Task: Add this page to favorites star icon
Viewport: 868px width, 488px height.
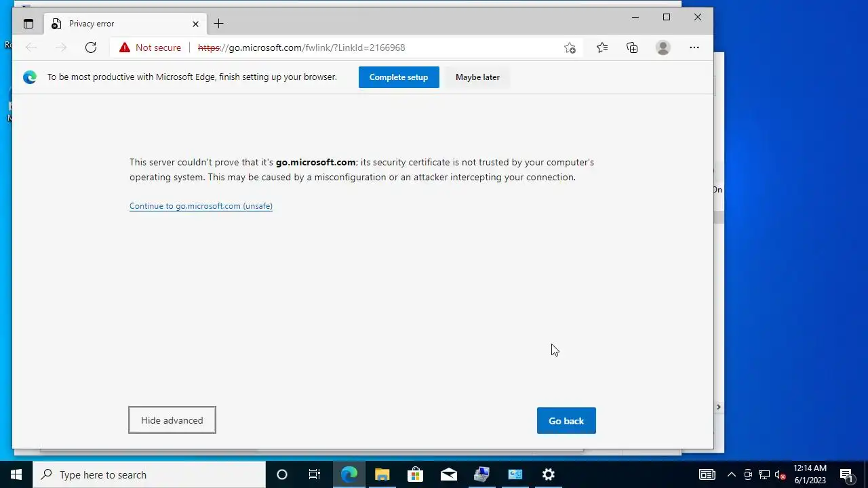Action: pyautogui.click(x=570, y=47)
